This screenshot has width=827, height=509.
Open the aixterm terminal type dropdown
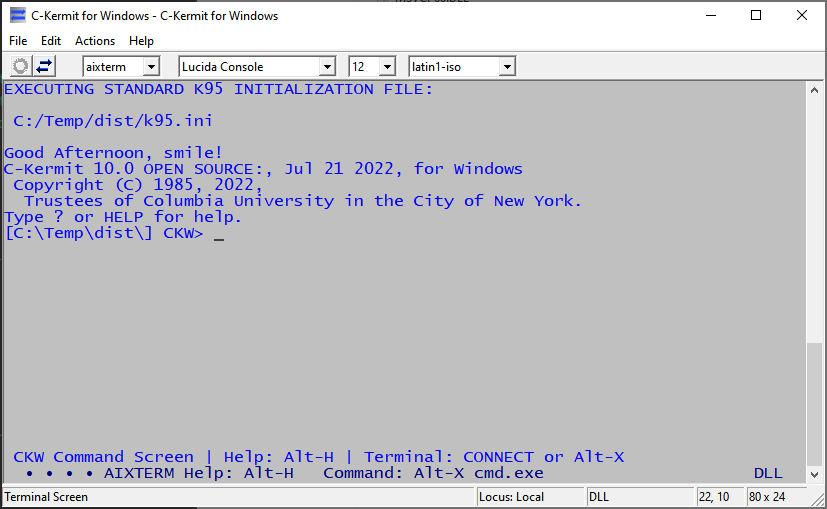(x=151, y=67)
